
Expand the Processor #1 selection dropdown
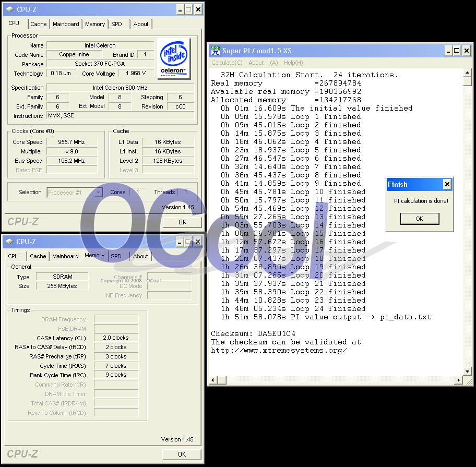click(x=98, y=193)
